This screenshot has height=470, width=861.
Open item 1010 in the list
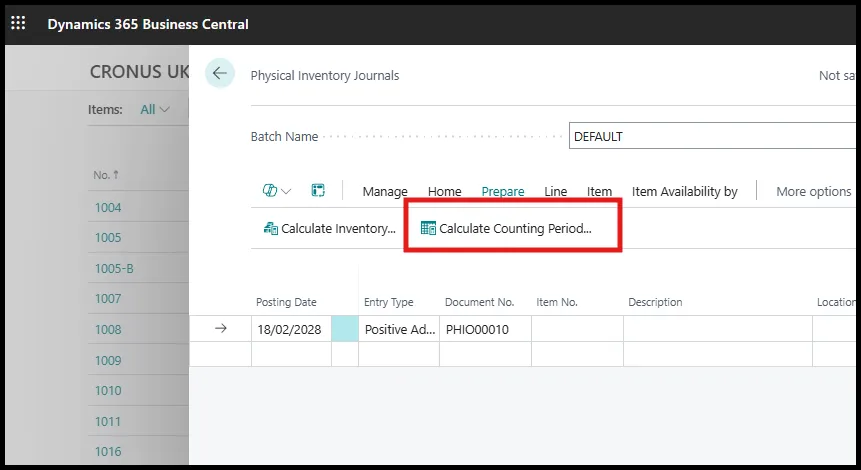click(108, 391)
